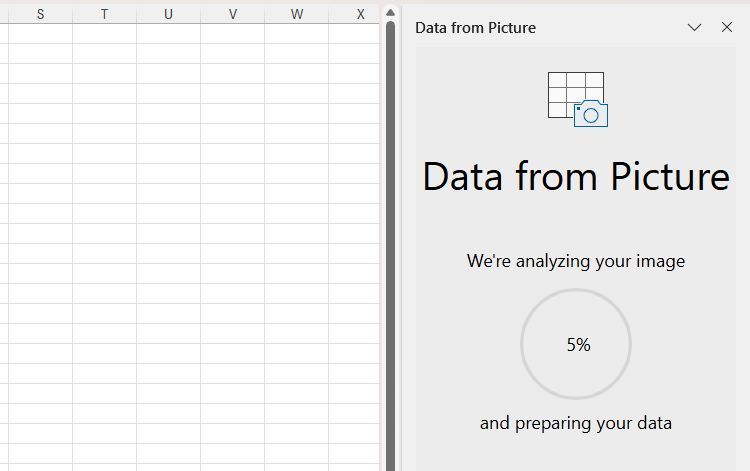The width and height of the screenshot is (750, 471).
Task: Select column V header
Action: click(232, 14)
